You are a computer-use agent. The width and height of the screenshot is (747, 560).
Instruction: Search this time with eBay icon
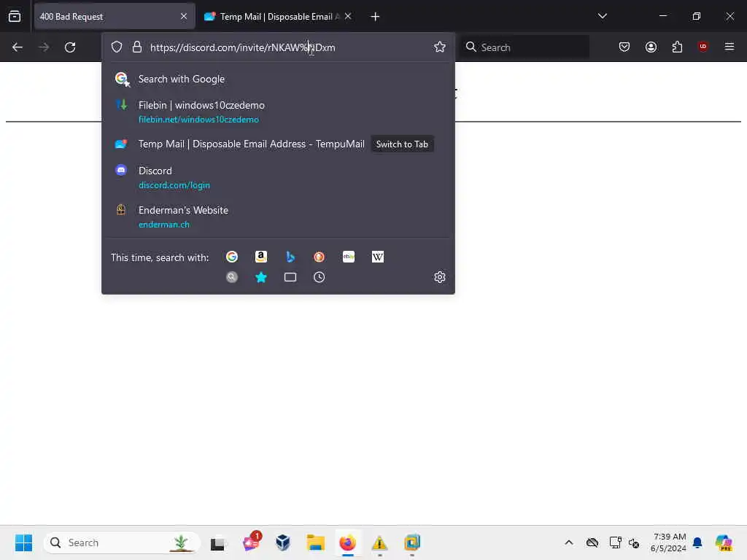(348, 257)
